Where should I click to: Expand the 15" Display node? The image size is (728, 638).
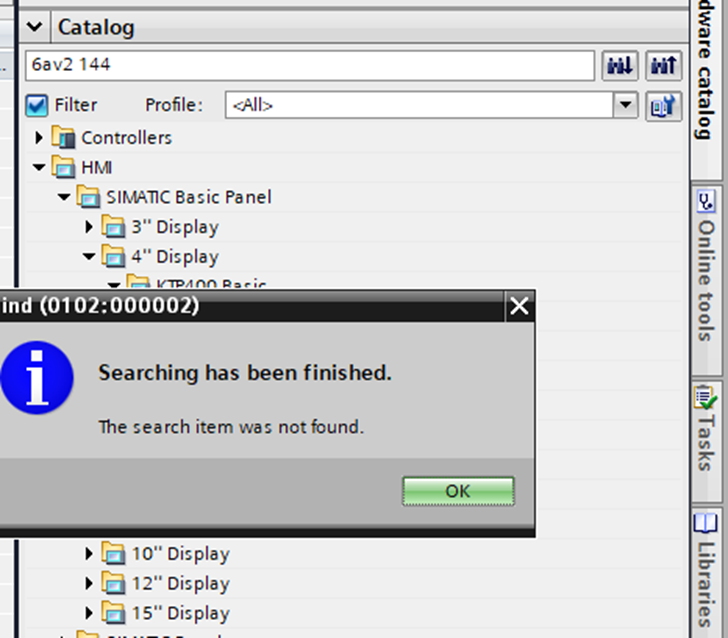[x=89, y=613]
